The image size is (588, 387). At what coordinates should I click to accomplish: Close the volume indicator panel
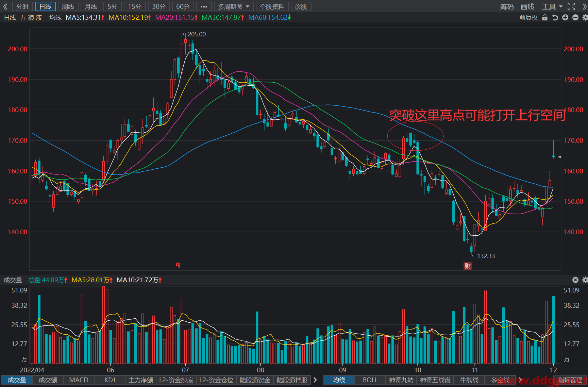pos(575,280)
